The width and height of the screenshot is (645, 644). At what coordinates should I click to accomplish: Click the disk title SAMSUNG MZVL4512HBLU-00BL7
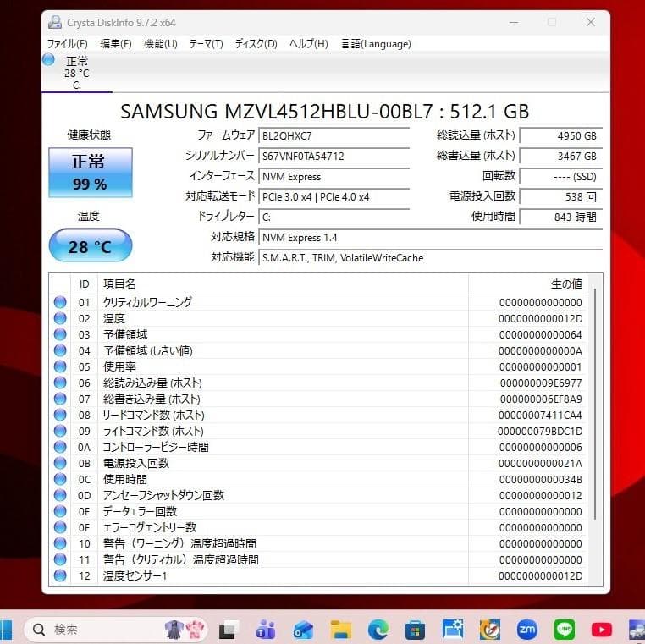click(277, 112)
